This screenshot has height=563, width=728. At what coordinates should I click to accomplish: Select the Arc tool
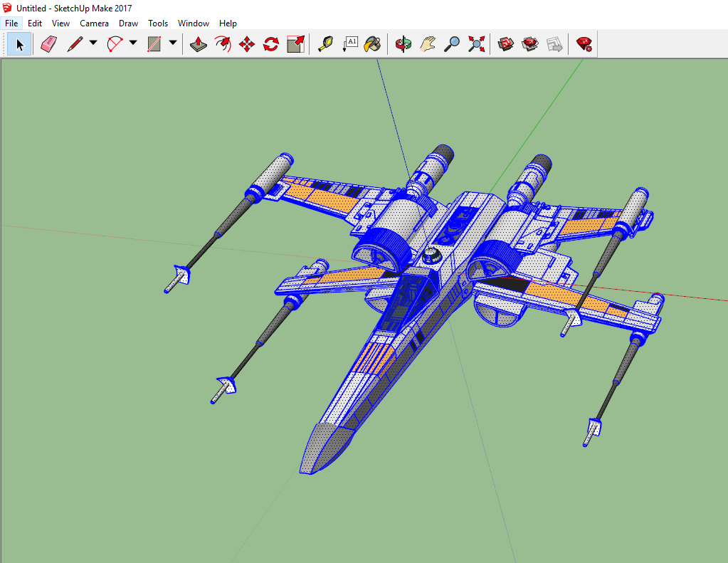[115, 44]
